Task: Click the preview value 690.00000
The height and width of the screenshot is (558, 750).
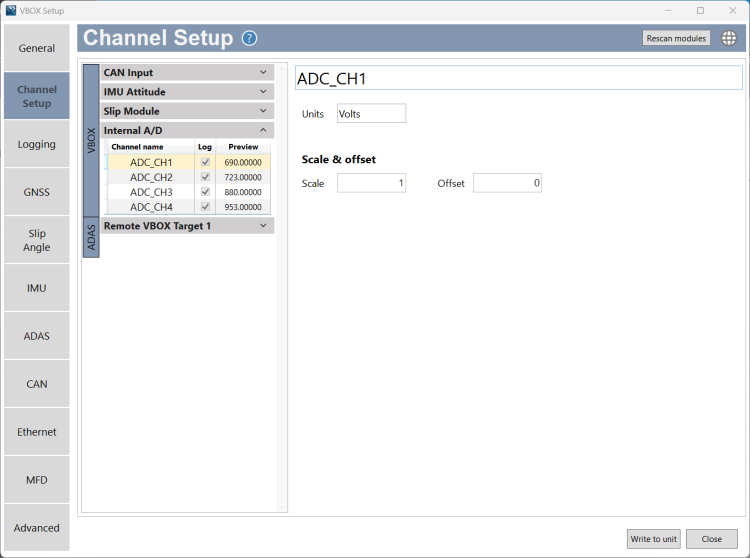Action: (243, 163)
